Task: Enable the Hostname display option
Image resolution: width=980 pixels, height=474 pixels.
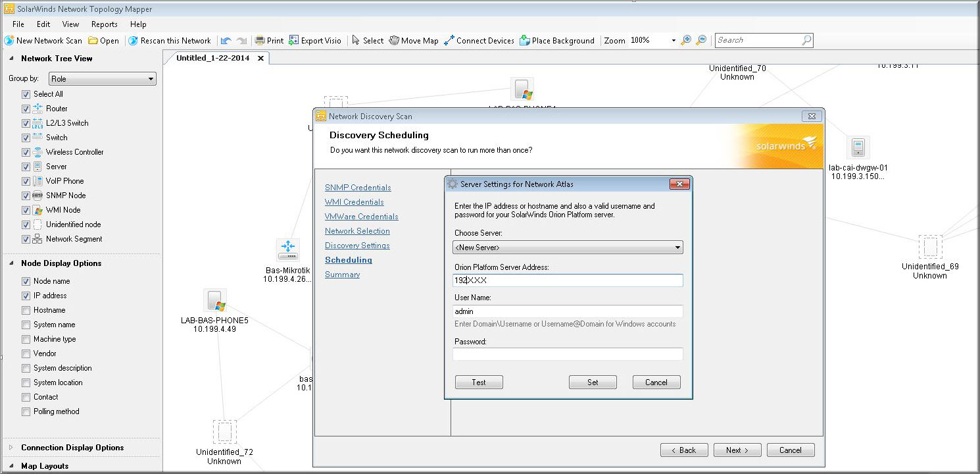Action: 26,310
